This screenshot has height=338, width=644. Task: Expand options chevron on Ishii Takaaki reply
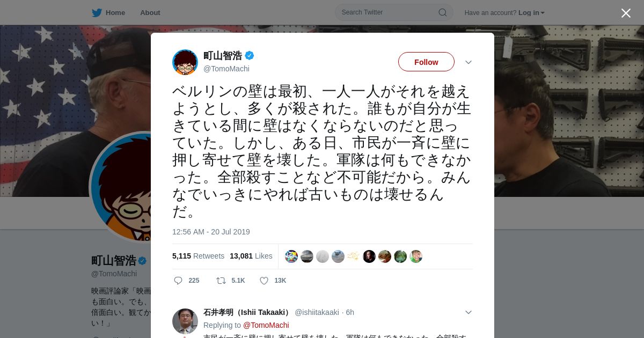(x=469, y=312)
